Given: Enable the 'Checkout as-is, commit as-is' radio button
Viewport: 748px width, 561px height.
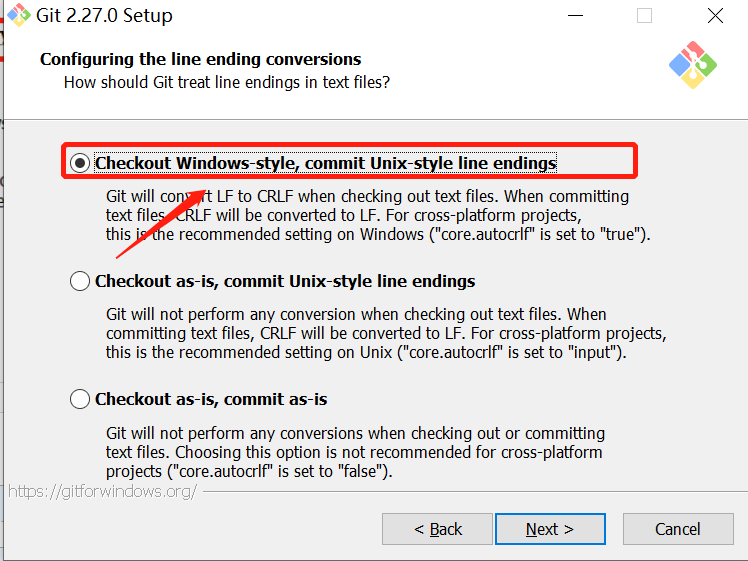Looking at the screenshot, I should pyautogui.click(x=80, y=400).
